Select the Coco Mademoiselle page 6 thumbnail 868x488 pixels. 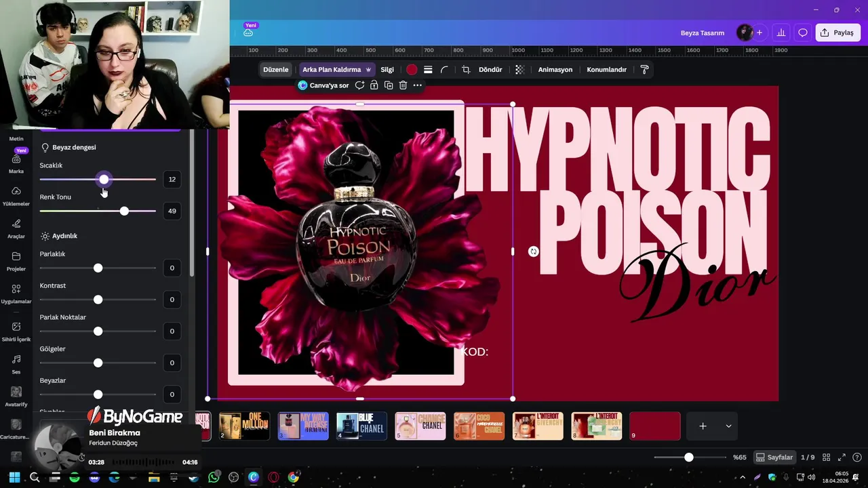pos(479,426)
